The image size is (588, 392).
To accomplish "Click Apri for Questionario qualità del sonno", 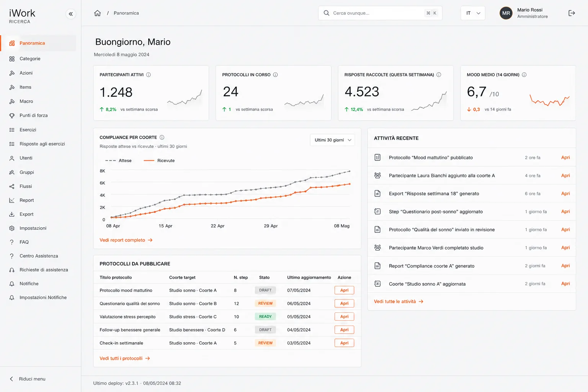I will (344, 304).
